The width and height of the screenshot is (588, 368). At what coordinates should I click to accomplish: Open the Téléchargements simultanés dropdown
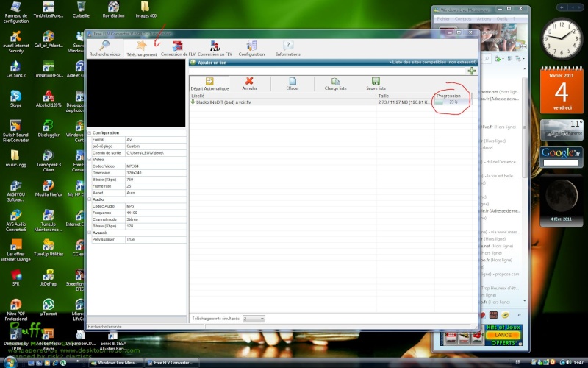[x=254, y=319]
